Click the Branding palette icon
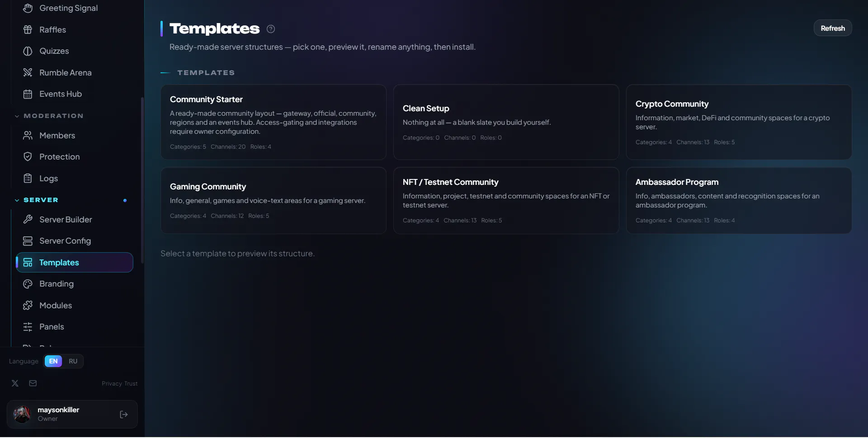Image resolution: width=868 pixels, height=438 pixels. click(28, 284)
